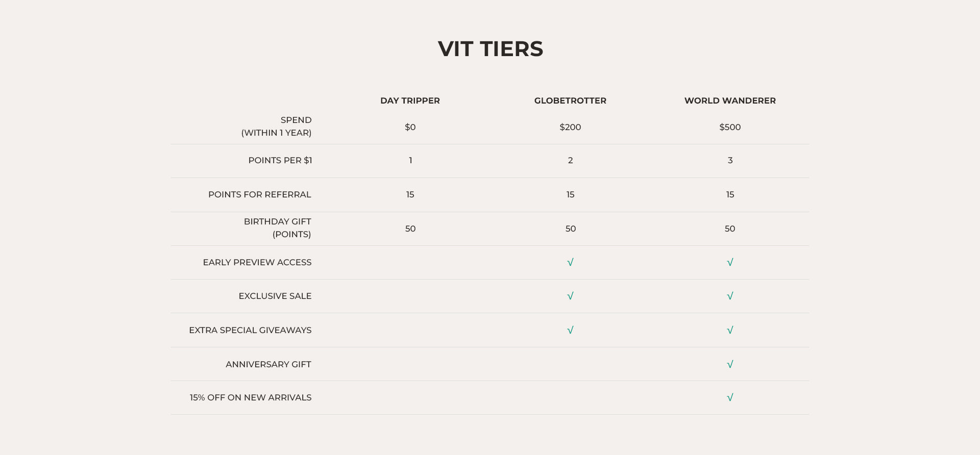Click the Points For Referral row label

tap(259, 194)
